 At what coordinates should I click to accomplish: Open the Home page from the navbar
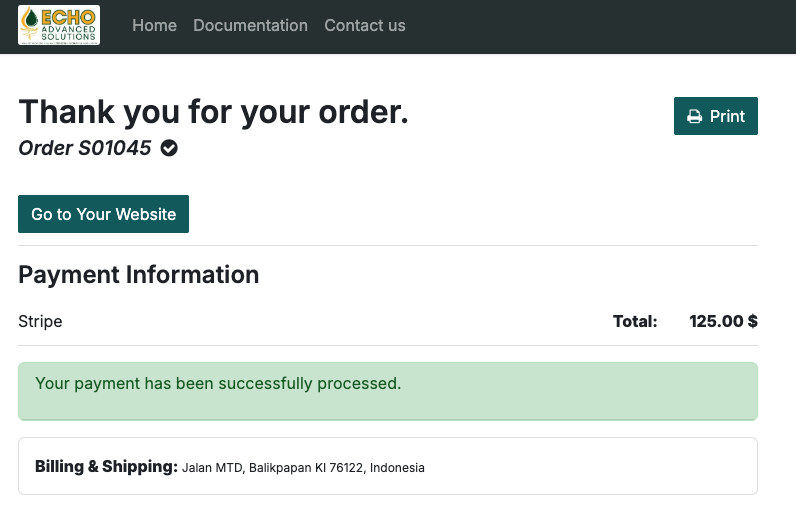[154, 25]
